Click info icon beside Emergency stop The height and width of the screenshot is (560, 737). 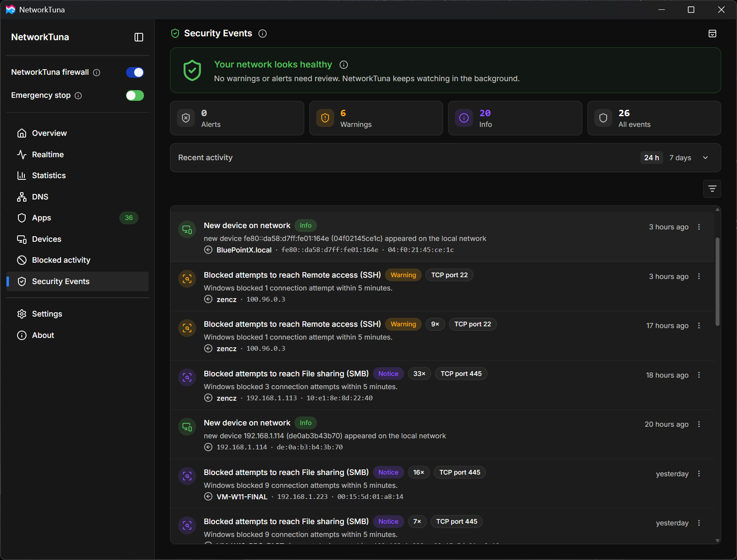point(78,96)
